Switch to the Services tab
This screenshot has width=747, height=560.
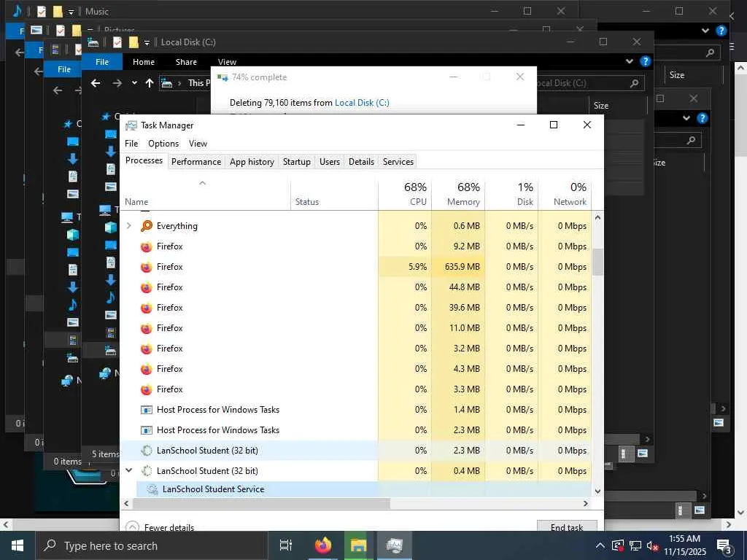point(398,161)
